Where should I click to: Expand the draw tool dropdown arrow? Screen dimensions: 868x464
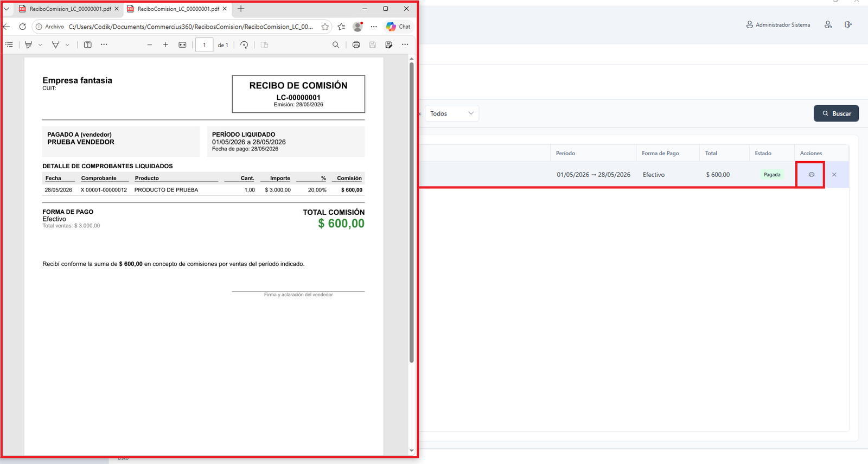tap(67, 45)
